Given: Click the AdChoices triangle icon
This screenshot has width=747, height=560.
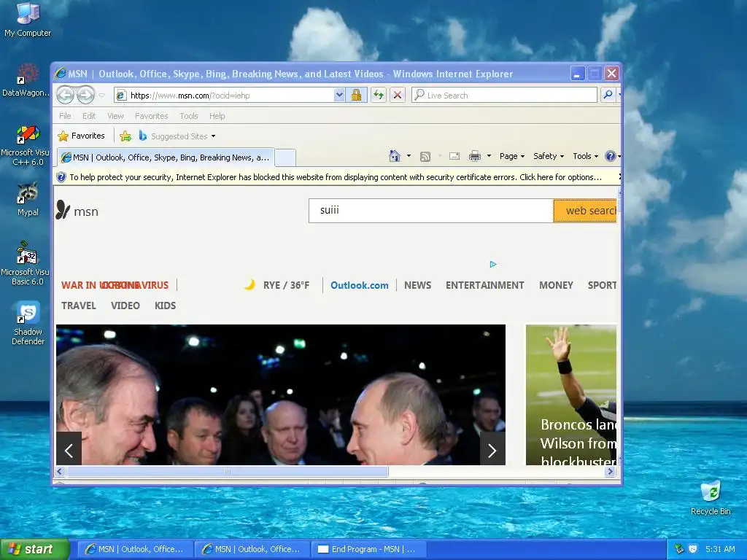Looking at the screenshot, I should point(493,264).
